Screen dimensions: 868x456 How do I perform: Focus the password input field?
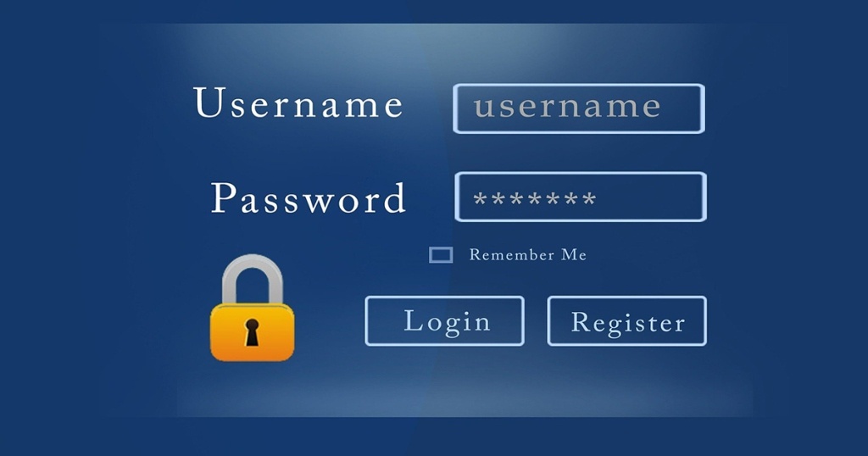[581, 197]
